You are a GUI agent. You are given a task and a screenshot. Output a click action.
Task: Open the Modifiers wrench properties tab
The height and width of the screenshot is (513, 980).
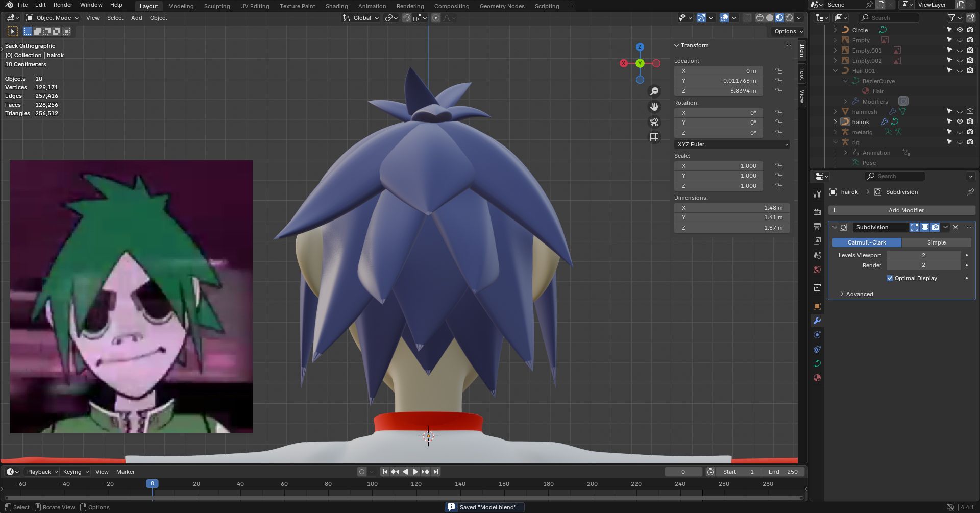tap(817, 321)
